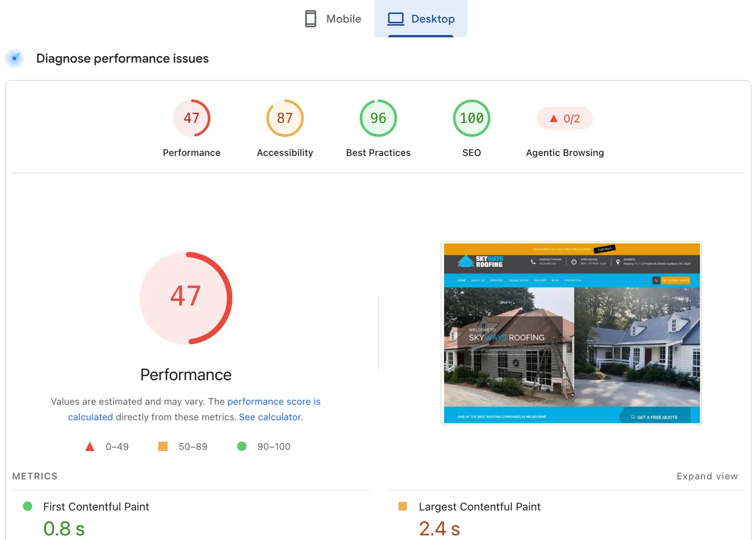
Task: Click the desktop laptop icon
Action: (396, 19)
